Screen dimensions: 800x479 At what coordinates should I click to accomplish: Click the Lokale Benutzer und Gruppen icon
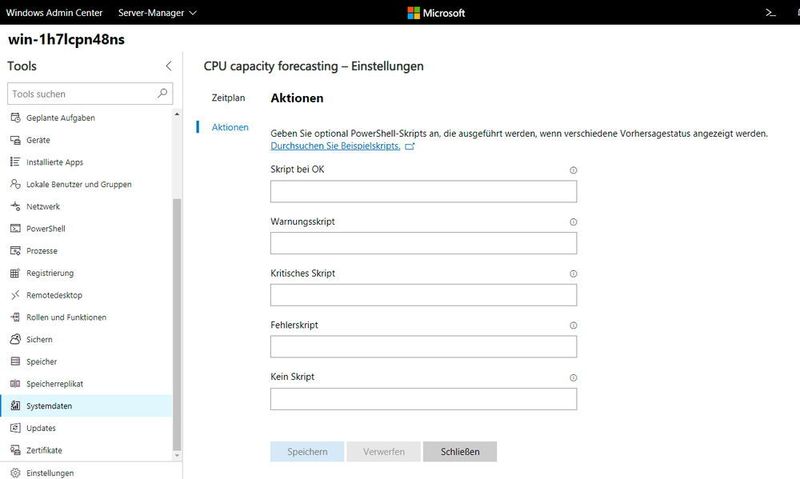coord(15,184)
